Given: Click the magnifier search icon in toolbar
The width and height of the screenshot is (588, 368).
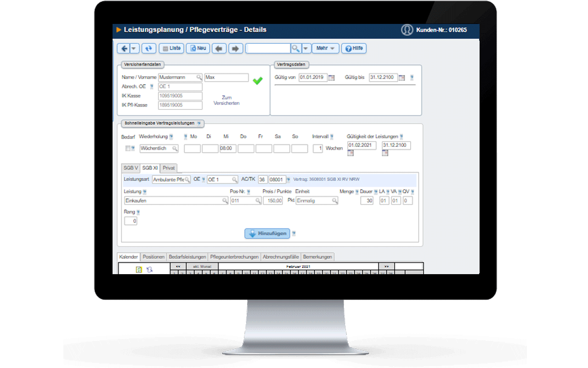Looking at the screenshot, I should (x=296, y=48).
